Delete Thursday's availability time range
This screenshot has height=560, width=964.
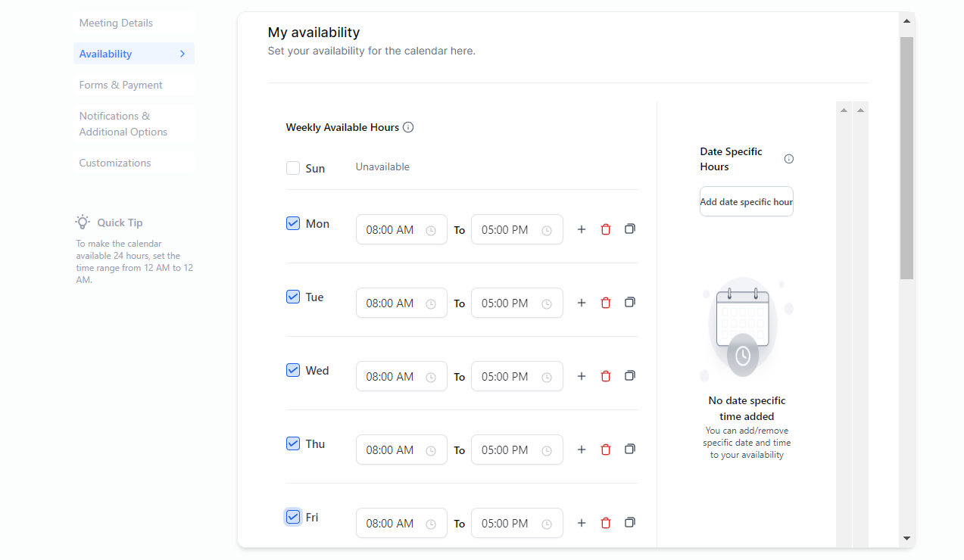605,450
